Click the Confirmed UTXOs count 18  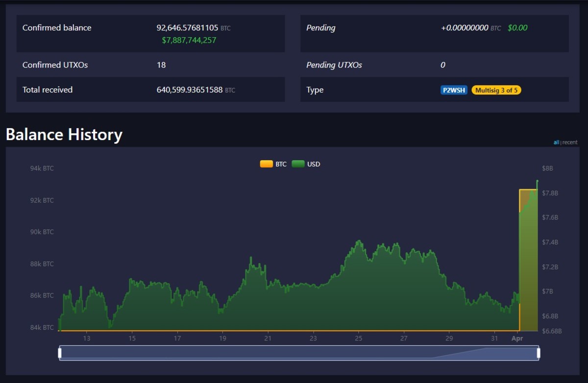click(161, 65)
